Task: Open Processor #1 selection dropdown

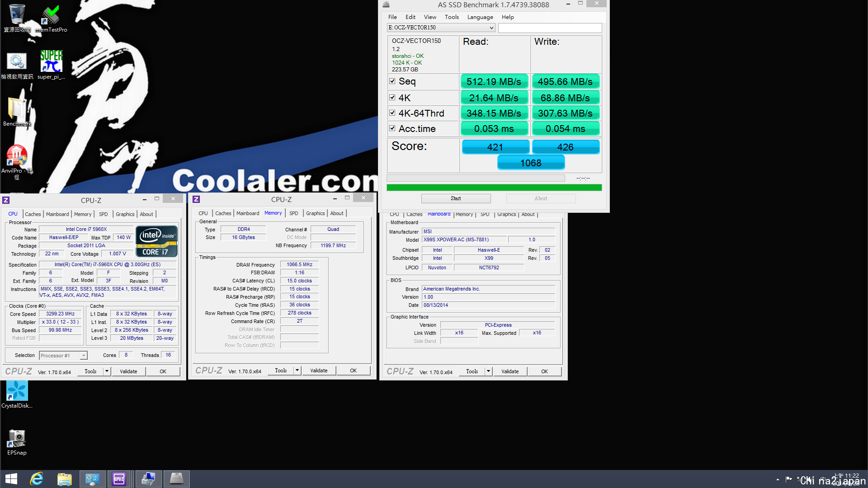Action: tap(63, 356)
